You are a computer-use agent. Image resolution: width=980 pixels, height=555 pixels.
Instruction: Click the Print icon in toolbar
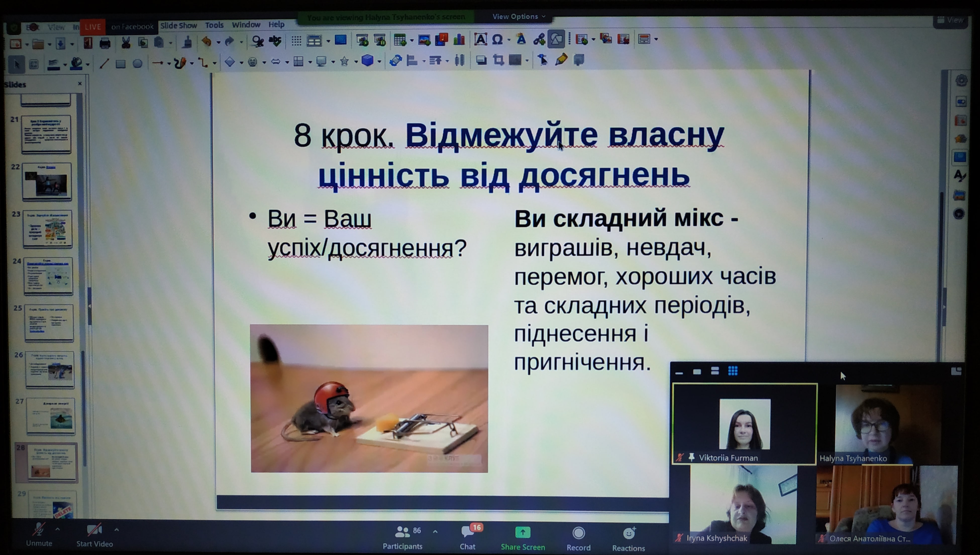click(105, 43)
